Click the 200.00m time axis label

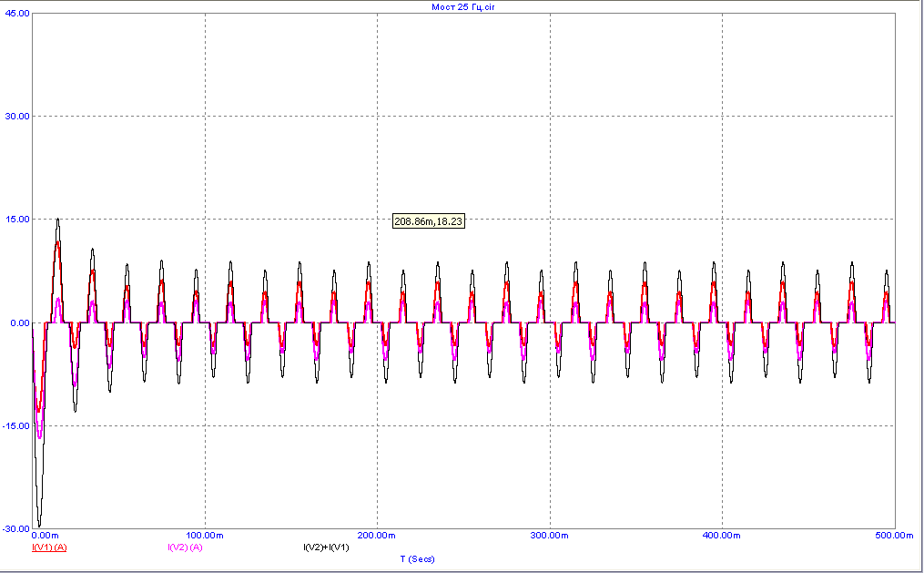click(377, 536)
